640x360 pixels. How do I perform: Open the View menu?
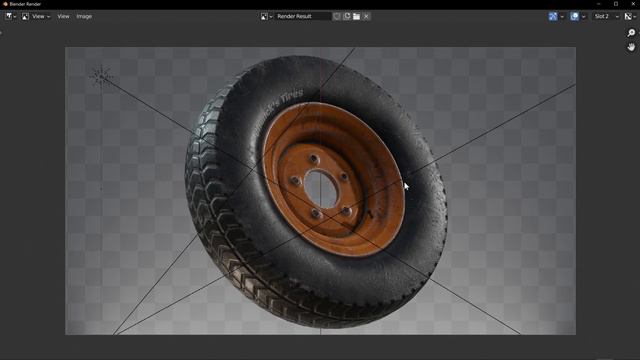point(63,16)
